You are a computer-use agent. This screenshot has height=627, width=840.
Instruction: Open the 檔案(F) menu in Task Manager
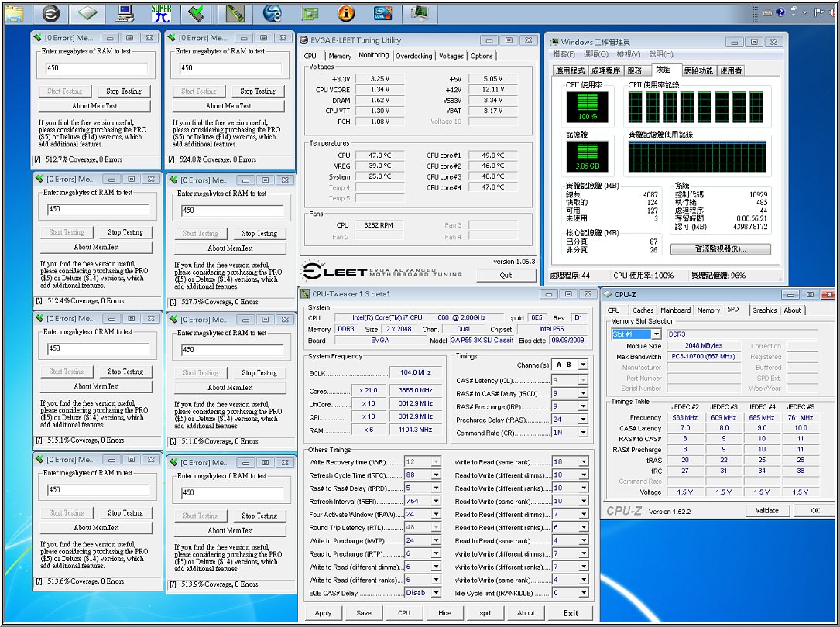click(x=564, y=54)
